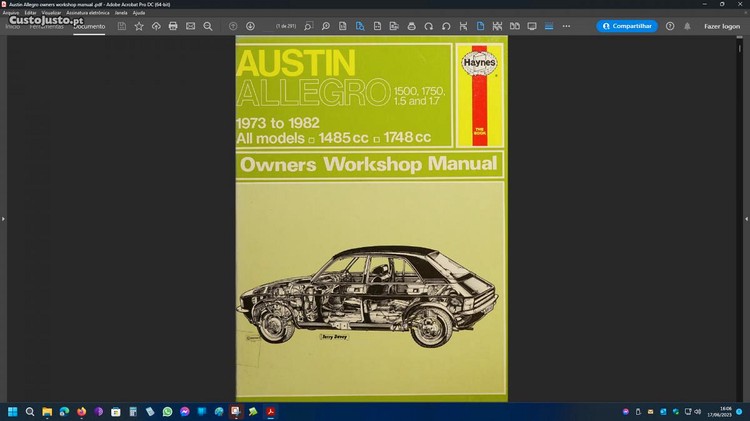The width and height of the screenshot is (750, 421).
Task: Click the star bookmark icon in toolbar
Action: point(139,26)
